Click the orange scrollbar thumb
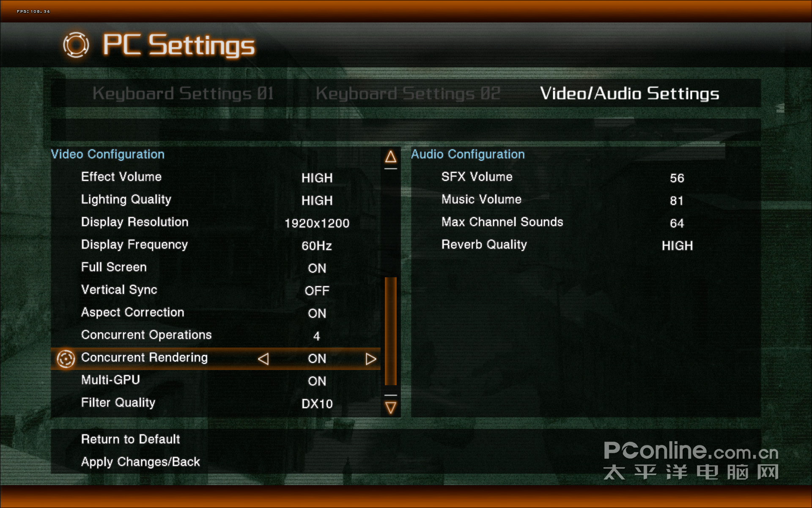Viewport: 812px width, 508px height. pyautogui.click(x=390, y=331)
